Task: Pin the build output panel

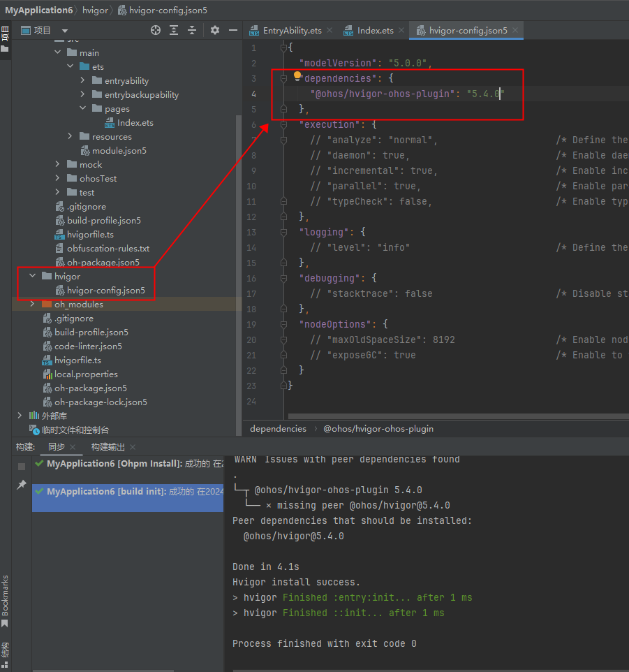Action: (21, 485)
